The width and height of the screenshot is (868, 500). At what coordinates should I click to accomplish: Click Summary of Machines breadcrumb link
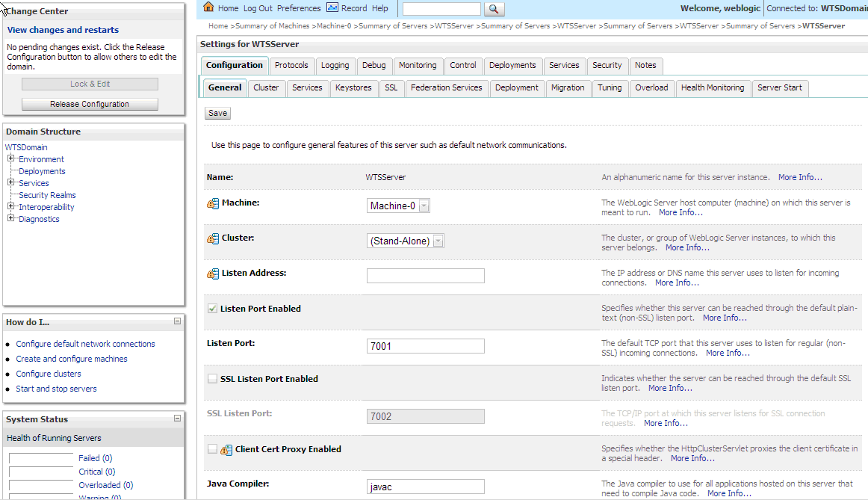273,26
